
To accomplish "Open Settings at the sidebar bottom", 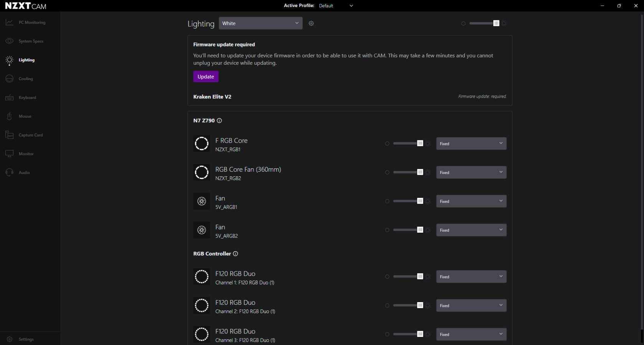I will pos(26,339).
